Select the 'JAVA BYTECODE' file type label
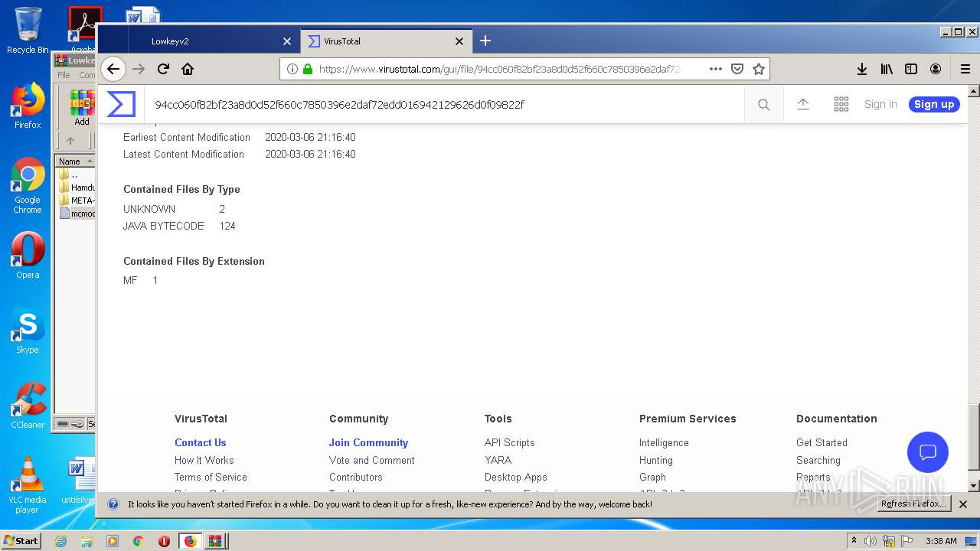This screenshot has height=551, width=980. click(x=164, y=226)
